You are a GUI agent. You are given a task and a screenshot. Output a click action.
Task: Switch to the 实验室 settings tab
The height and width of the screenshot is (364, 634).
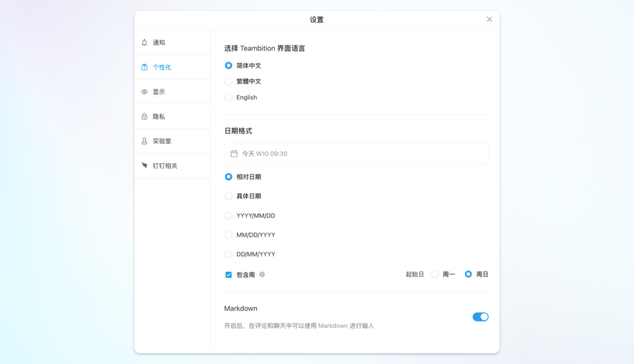(x=162, y=141)
